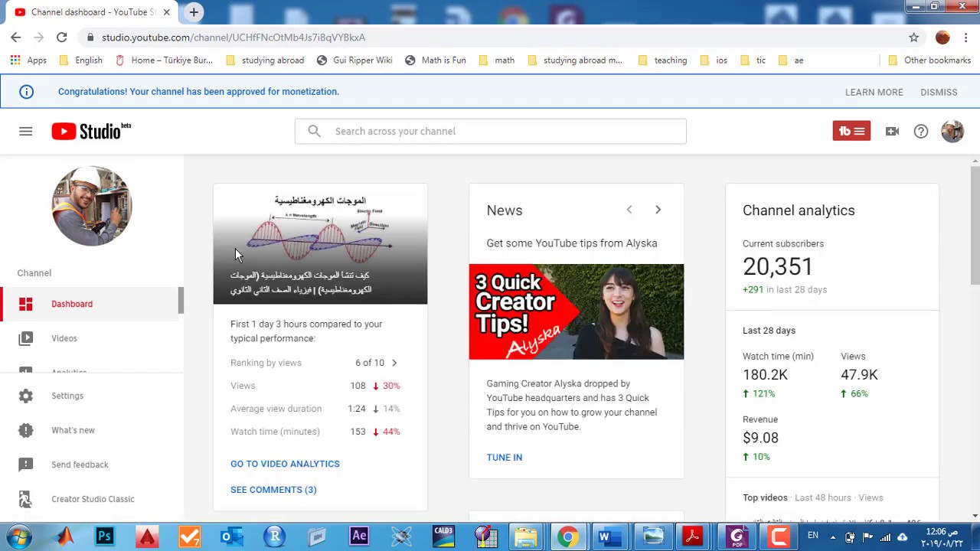The height and width of the screenshot is (551, 980).
Task: Click the create video camera icon
Action: pyautogui.click(x=892, y=132)
